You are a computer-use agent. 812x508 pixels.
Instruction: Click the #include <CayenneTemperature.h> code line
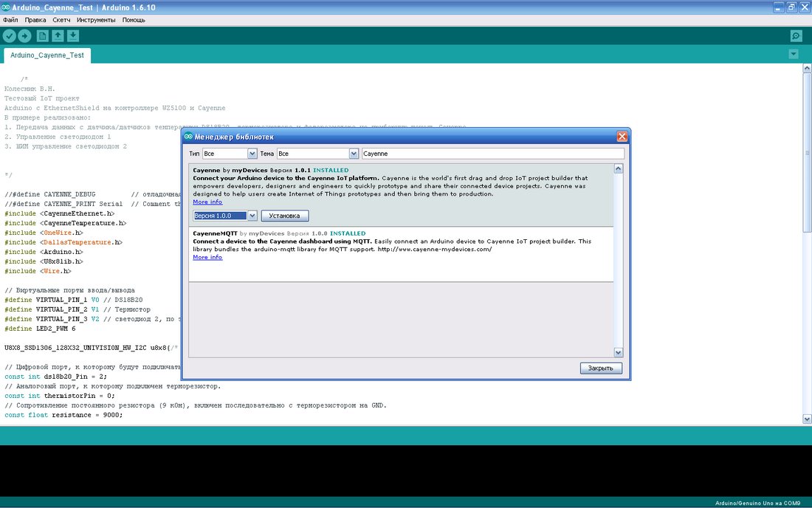tap(65, 223)
